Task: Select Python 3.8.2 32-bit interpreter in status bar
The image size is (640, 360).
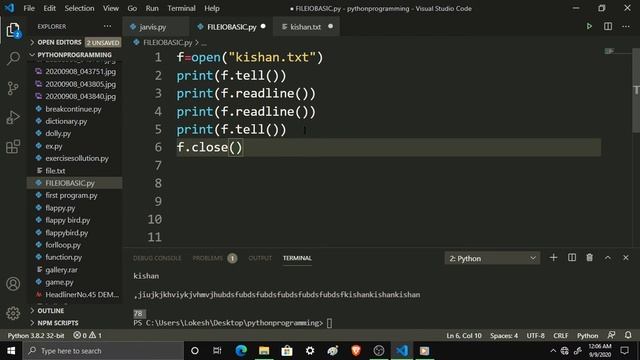Action: (36, 336)
